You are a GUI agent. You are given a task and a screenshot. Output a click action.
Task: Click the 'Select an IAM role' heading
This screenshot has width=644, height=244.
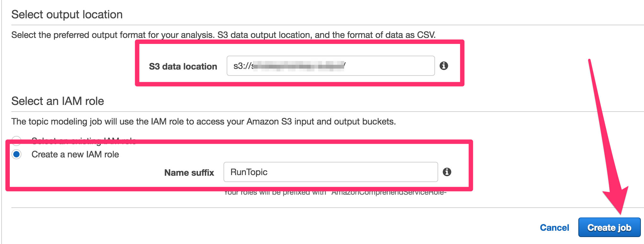tap(57, 101)
